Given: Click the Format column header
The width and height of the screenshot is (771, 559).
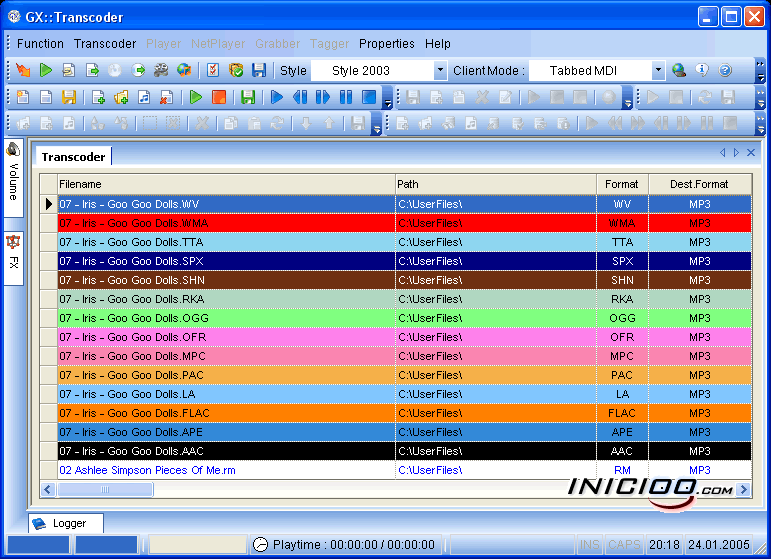Looking at the screenshot, I should [623, 184].
